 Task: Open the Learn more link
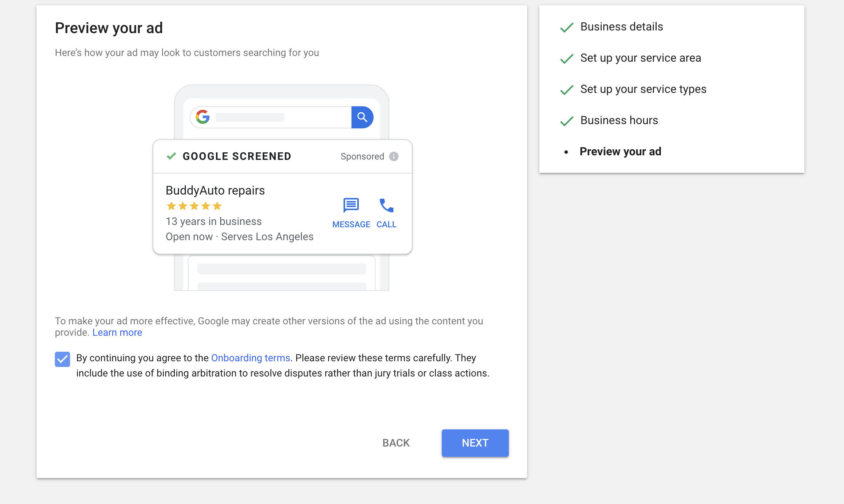tap(117, 332)
